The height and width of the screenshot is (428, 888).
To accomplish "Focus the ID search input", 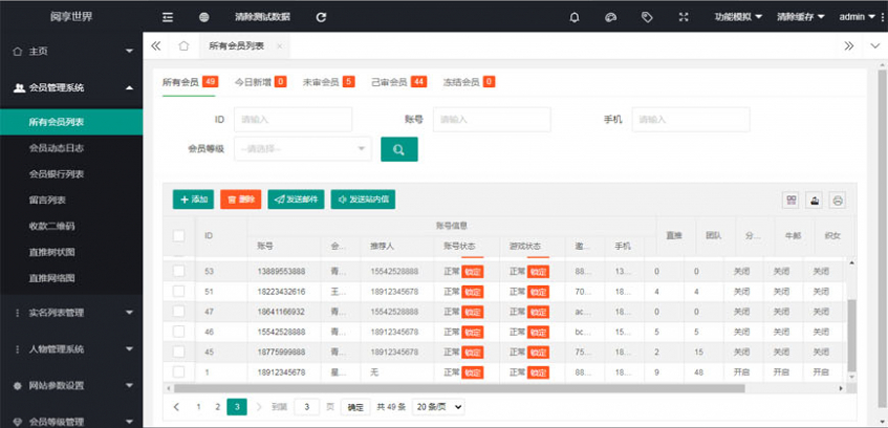I will pyautogui.click(x=293, y=119).
